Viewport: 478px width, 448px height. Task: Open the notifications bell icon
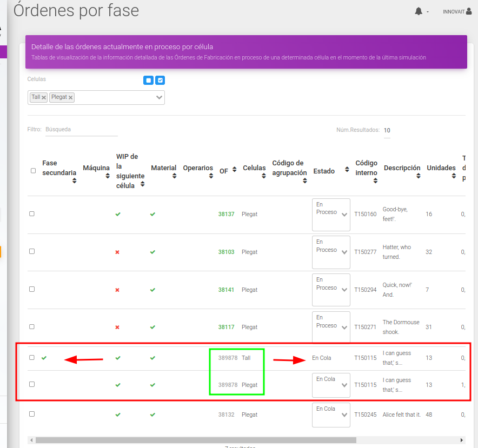pyautogui.click(x=419, y=11)
